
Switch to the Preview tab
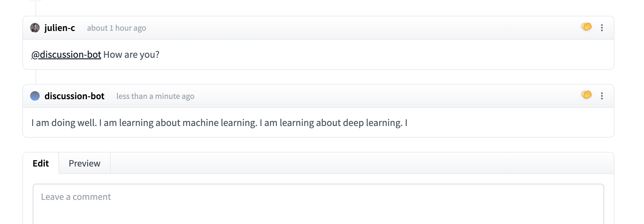pyautogui.click(x=84, y=163)
